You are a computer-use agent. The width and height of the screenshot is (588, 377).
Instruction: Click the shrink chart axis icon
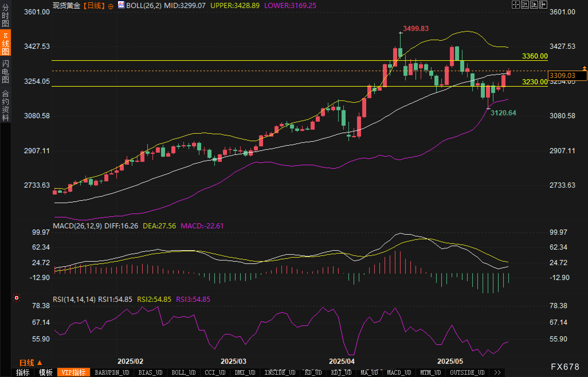(x=525, y=5)
